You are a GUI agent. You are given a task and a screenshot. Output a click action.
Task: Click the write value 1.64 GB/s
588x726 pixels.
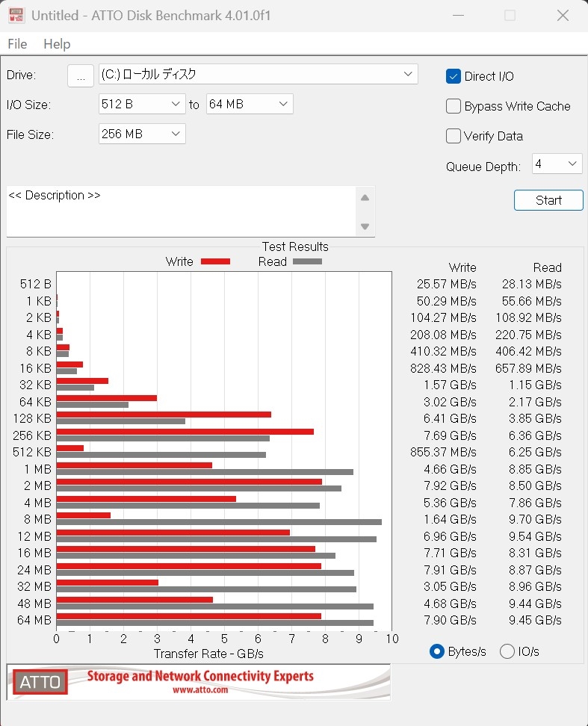[x=450, y=520]
